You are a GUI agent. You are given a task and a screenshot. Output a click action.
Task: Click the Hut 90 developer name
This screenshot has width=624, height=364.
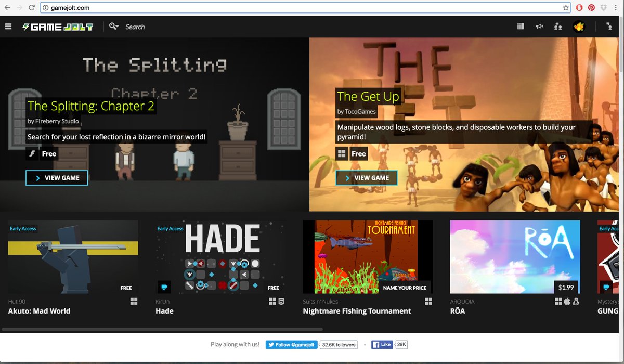pos(17,302)
